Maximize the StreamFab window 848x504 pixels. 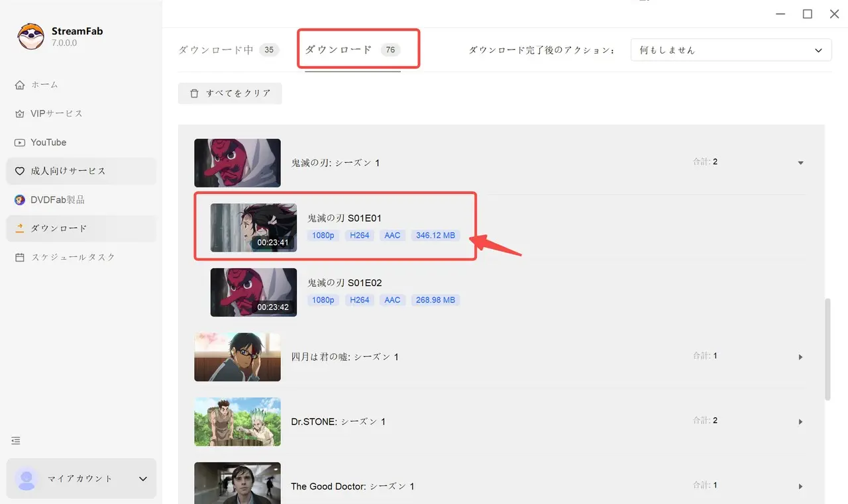pos(808,14)
